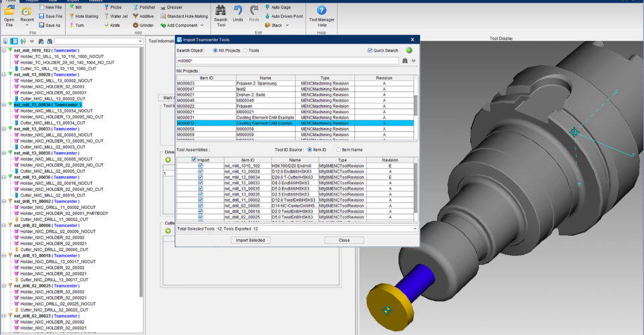Add a Hole Making tool
644x335 pixels.
pos(84,16)
